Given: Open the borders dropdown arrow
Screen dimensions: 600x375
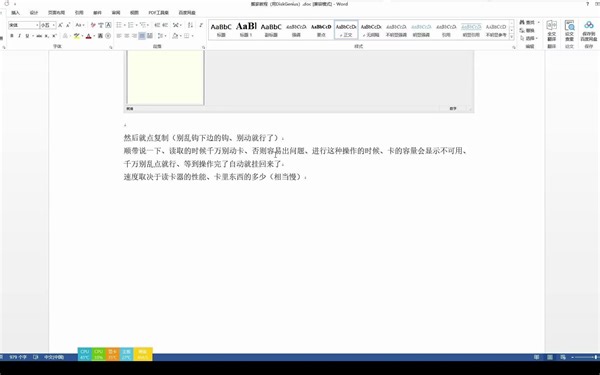Looking at the screenshot, I should coord(192,36).
